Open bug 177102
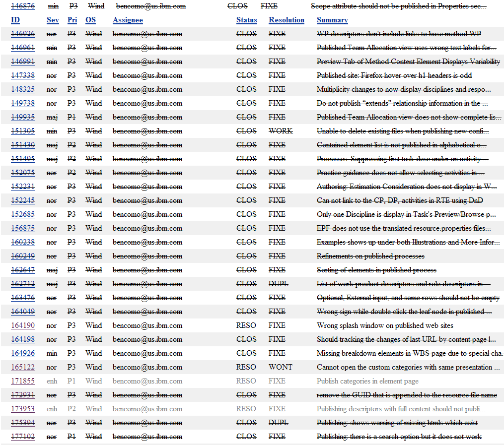This screenshot has width=504, height=445. (23, 437)
